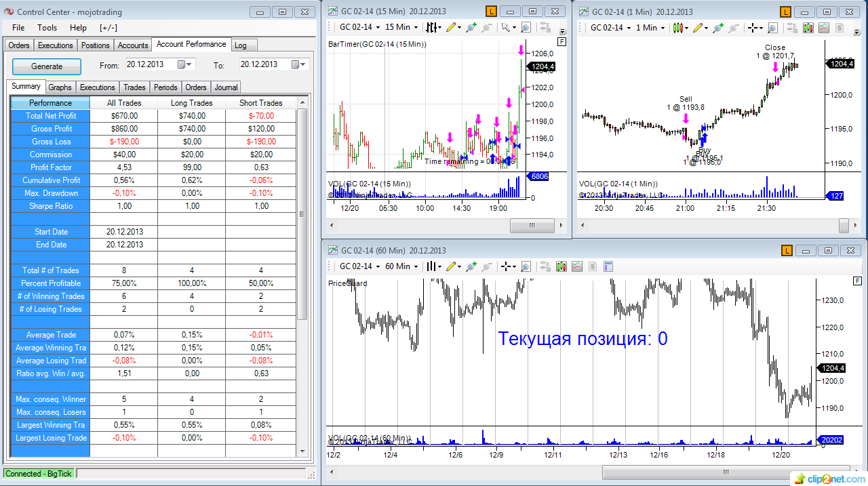Open the File menu
868x486 pixels.
pyautogui.click(x=18, y=28)
